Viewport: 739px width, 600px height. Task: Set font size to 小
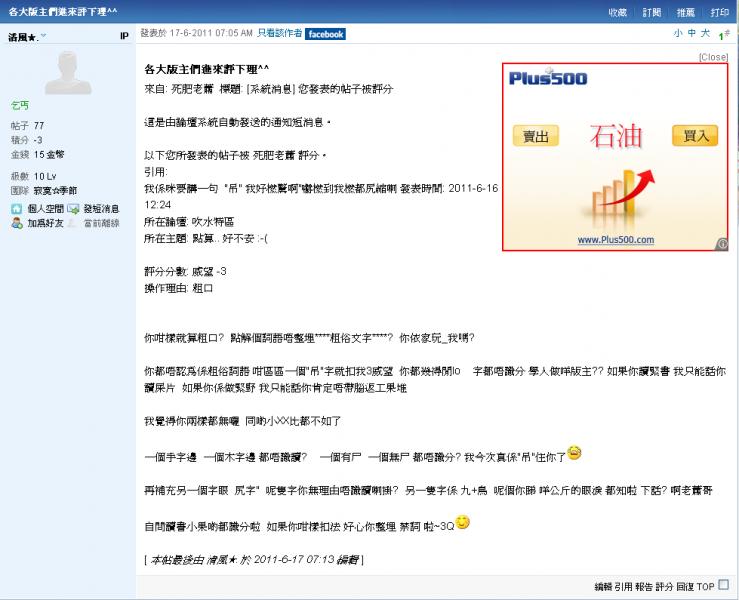tap(678, 33)
